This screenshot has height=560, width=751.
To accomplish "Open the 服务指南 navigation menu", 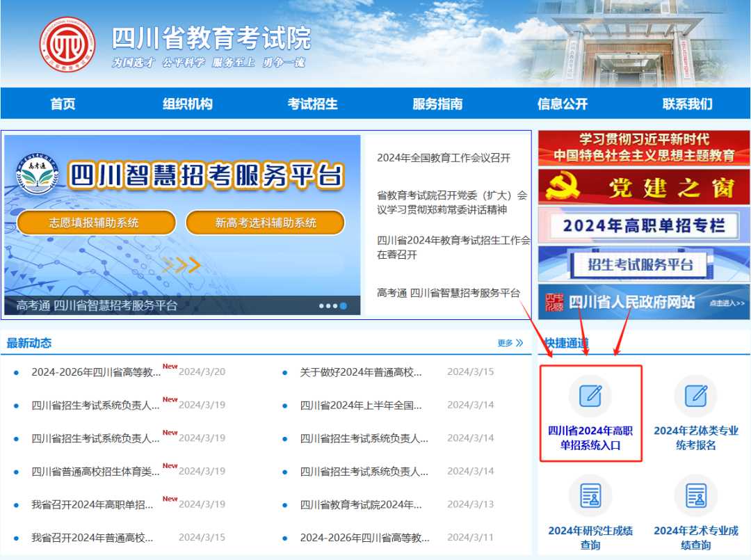I will (437, 104).
